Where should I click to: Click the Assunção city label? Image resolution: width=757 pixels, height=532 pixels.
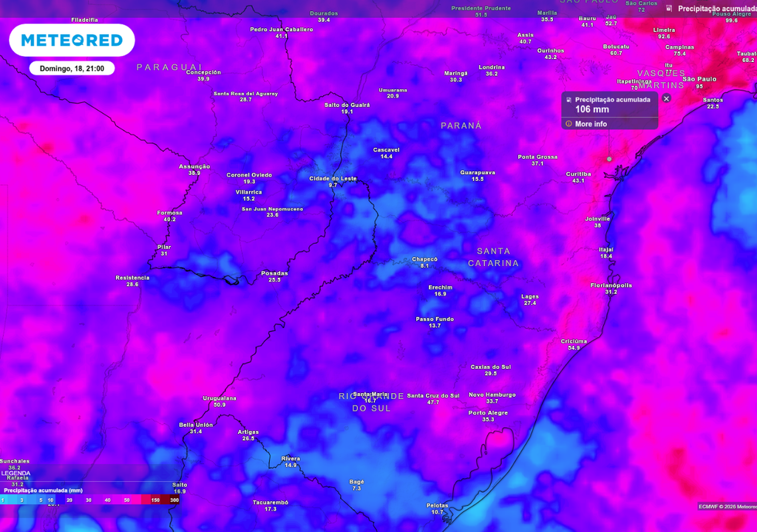point(194,167)
